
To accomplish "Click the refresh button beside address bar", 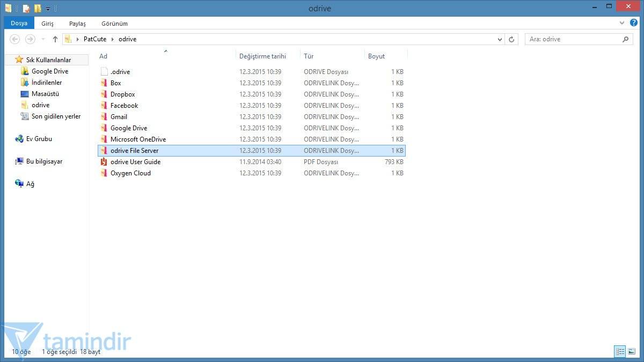I will tap(511, 39).
